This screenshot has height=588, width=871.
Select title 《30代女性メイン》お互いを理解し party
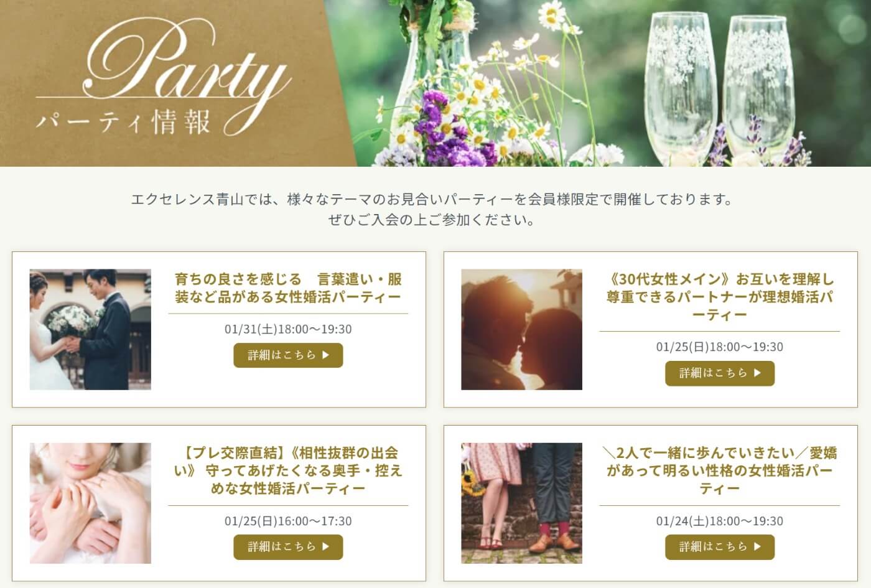point(720,296)
